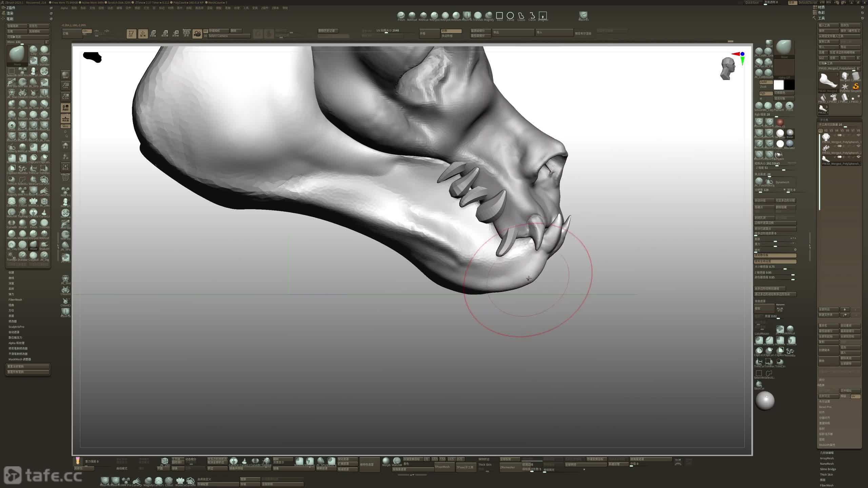Select the Blinn material sphere
868x488 pixels.
pos(790,133)
